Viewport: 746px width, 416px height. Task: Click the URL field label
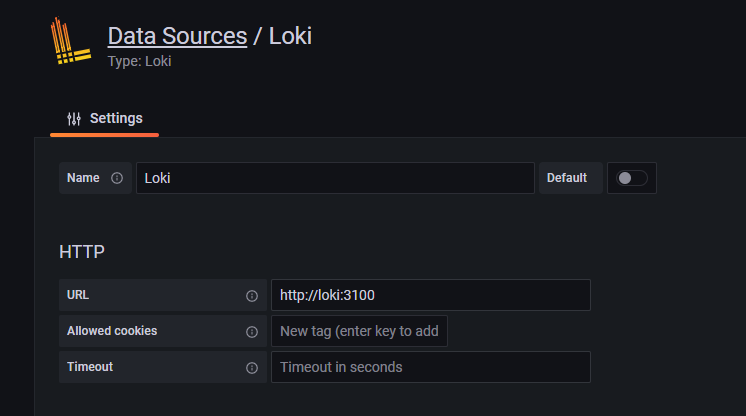(78, 295)
